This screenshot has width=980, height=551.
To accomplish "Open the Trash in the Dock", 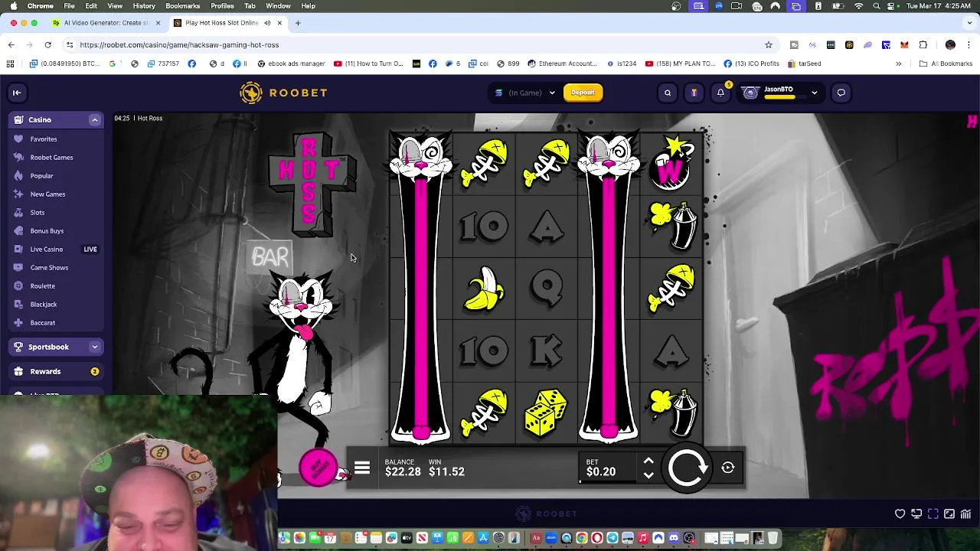I will (773, 538).
